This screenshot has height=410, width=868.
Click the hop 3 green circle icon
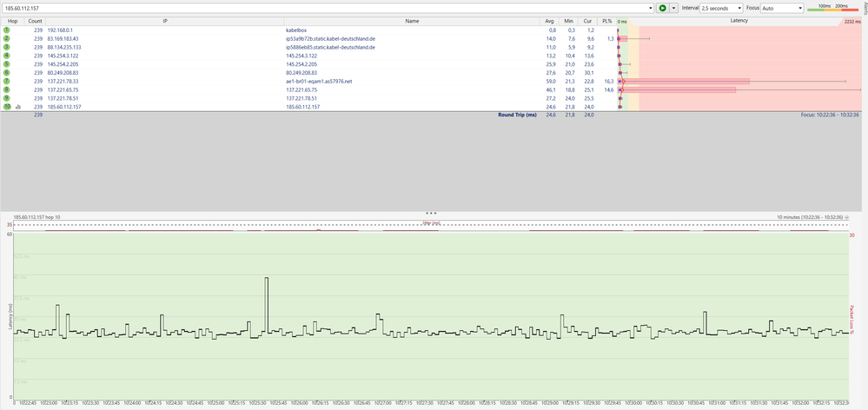pos(7,47)
